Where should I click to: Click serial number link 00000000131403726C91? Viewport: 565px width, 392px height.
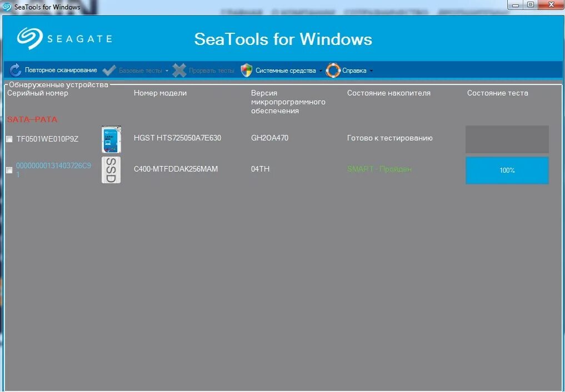53,170
